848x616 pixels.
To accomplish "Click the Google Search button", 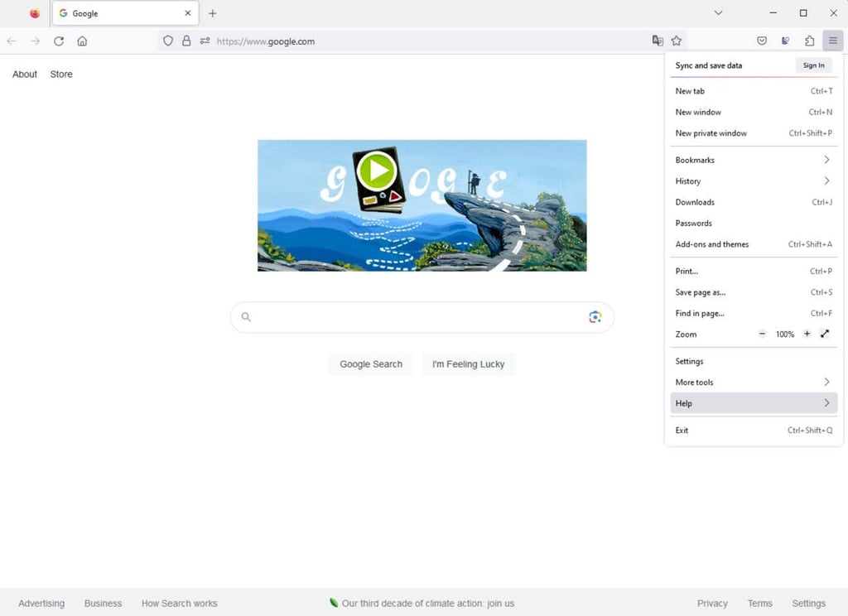I will point(371,364).
